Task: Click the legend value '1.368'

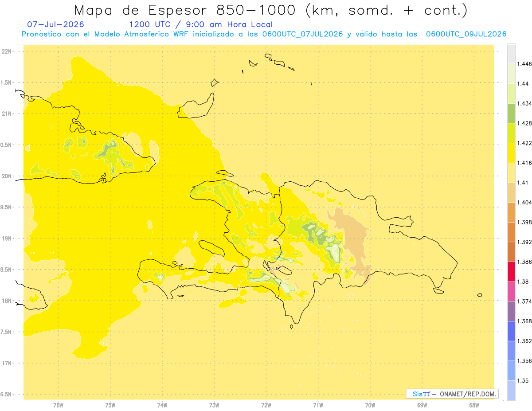Action: [524, 321]
